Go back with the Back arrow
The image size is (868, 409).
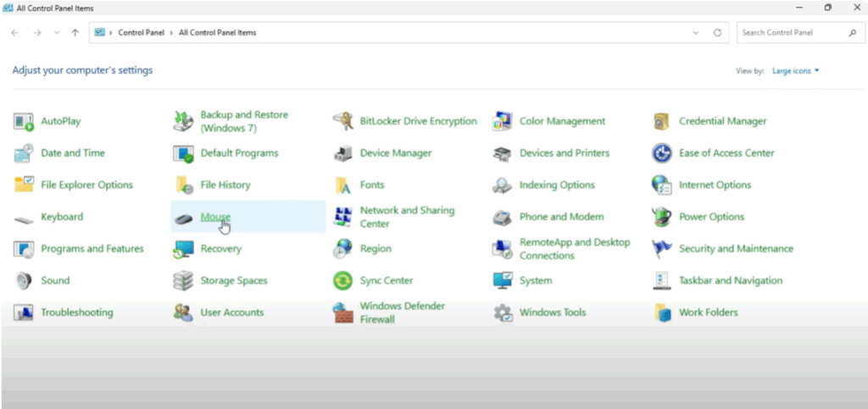(15, 33)
